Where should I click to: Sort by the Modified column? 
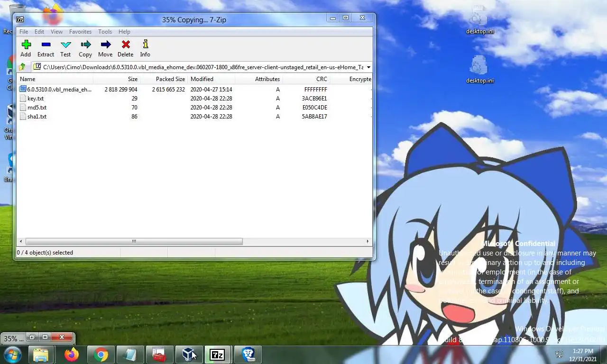(212, 79)
